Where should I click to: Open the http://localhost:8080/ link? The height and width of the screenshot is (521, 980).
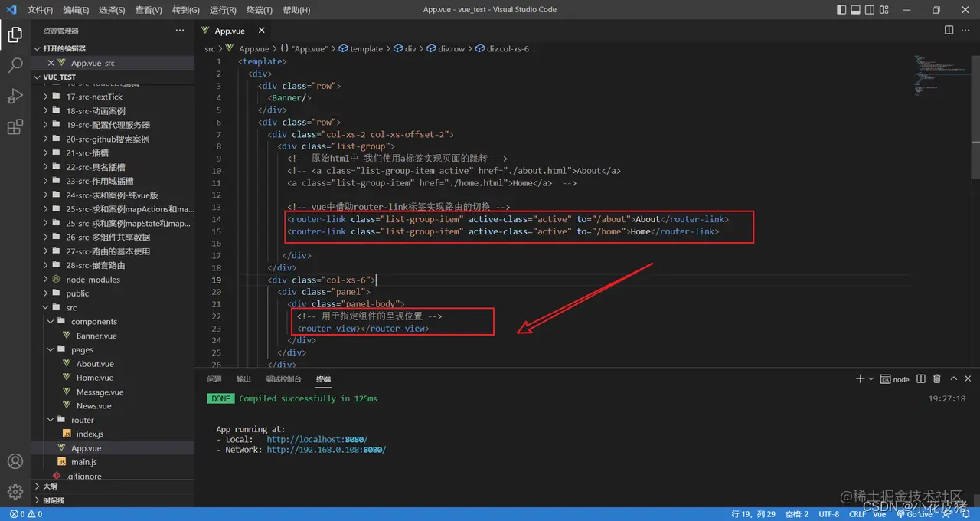pos(317,440)
